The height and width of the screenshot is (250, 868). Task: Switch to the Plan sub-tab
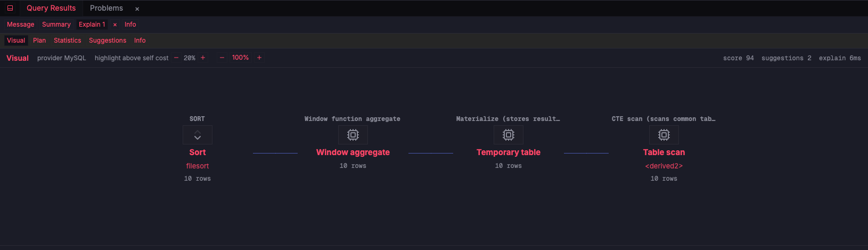(x=39, y=41)
